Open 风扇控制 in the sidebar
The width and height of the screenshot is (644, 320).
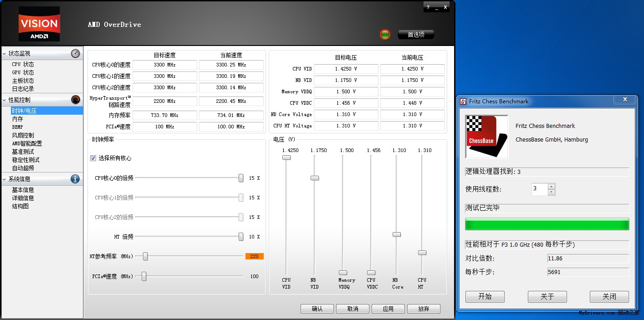(23, 135)
